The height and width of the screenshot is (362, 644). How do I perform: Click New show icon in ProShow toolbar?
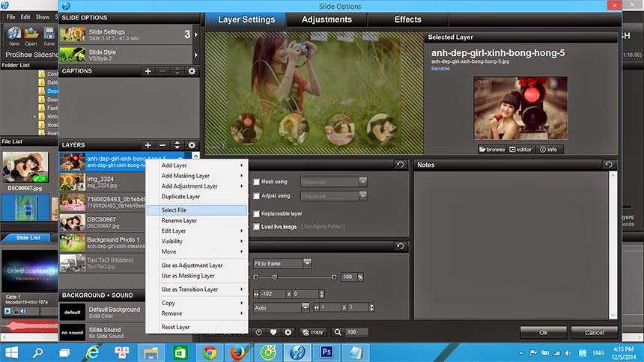pos(14,36)
